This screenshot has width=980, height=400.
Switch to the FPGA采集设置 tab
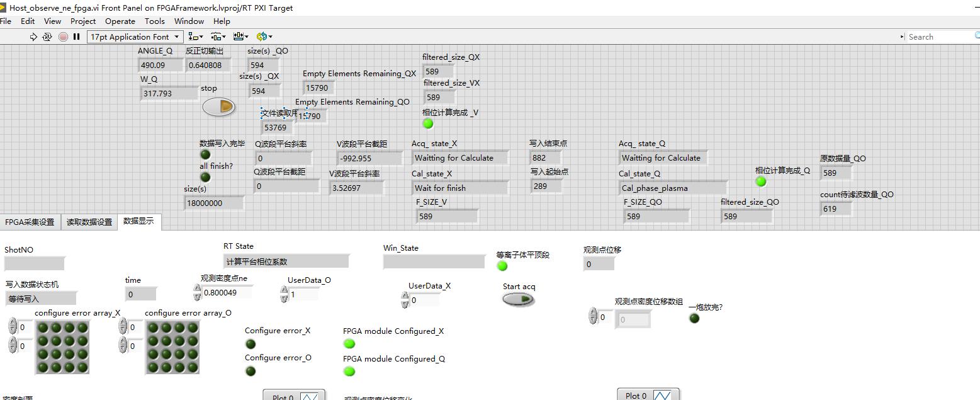click(x=30, y=222)
